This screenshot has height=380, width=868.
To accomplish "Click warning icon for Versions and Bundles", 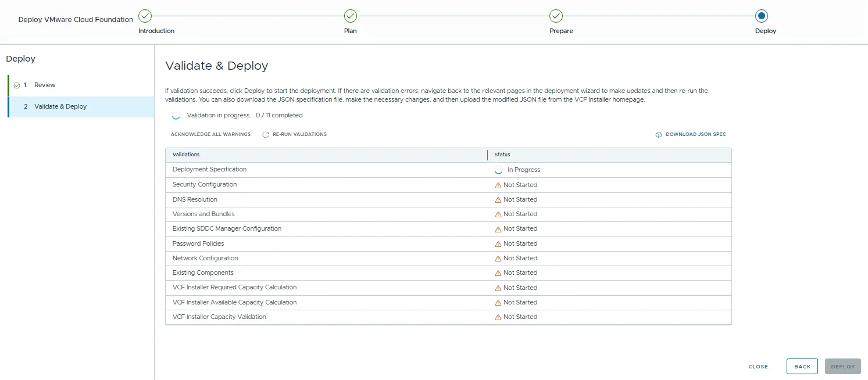I will pyautogui.click(x=498, y=214).
